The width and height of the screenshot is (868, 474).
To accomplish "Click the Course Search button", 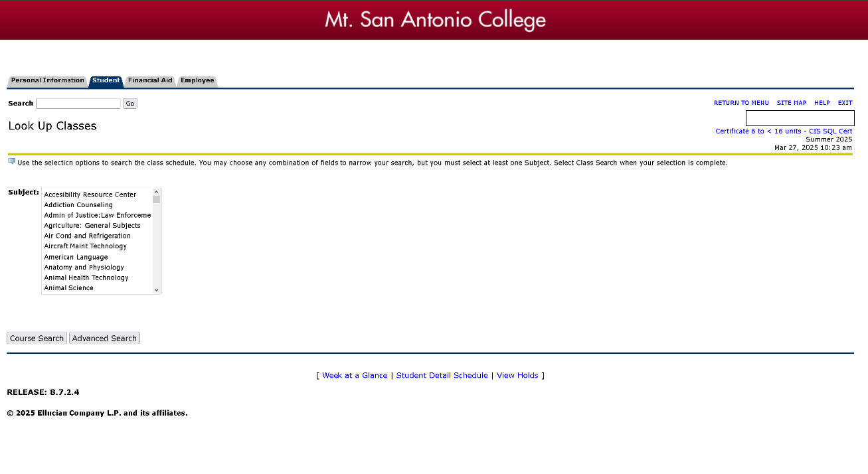I will 37,339.
